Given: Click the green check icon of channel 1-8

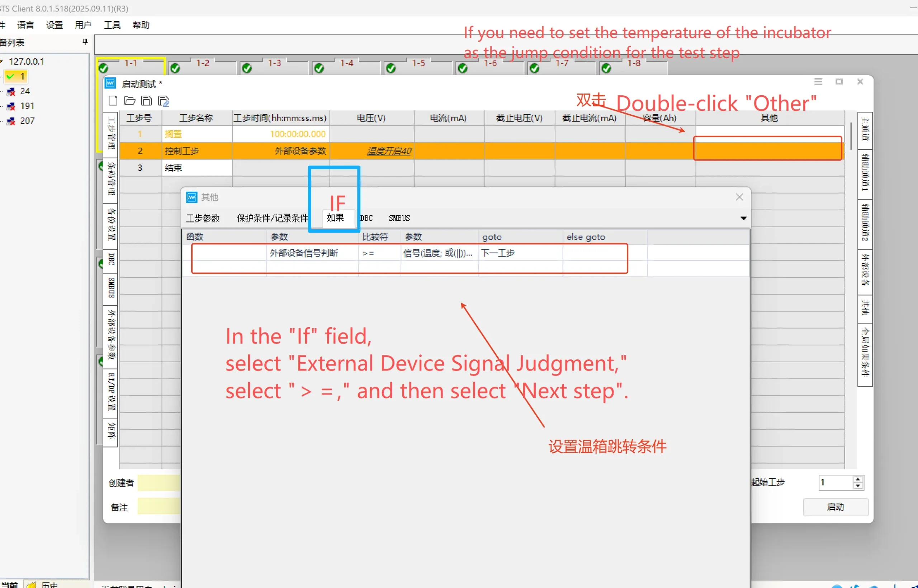Looking at the screenshot, I should click(606, 68).
